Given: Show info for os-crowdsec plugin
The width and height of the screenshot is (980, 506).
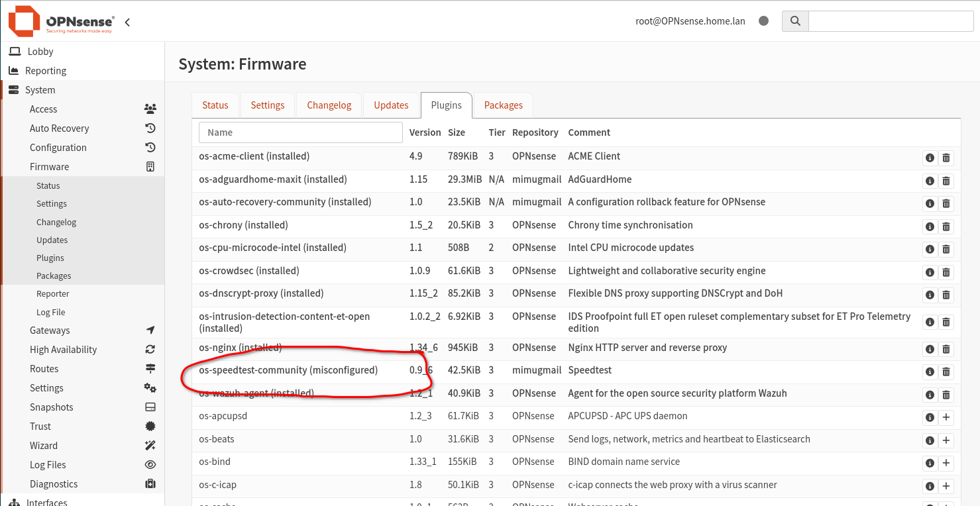Looking at the screenshot, I should (x=930, y=272).
